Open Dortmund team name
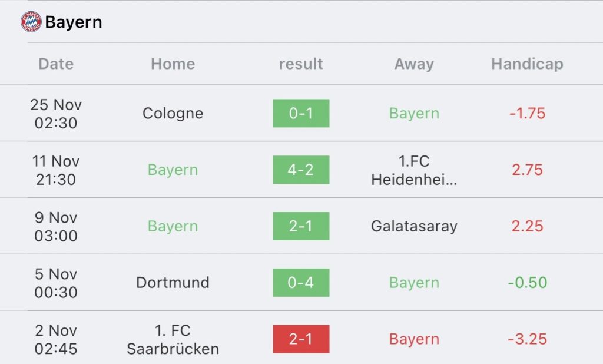 pyautogui.click(x=173, y=283)
